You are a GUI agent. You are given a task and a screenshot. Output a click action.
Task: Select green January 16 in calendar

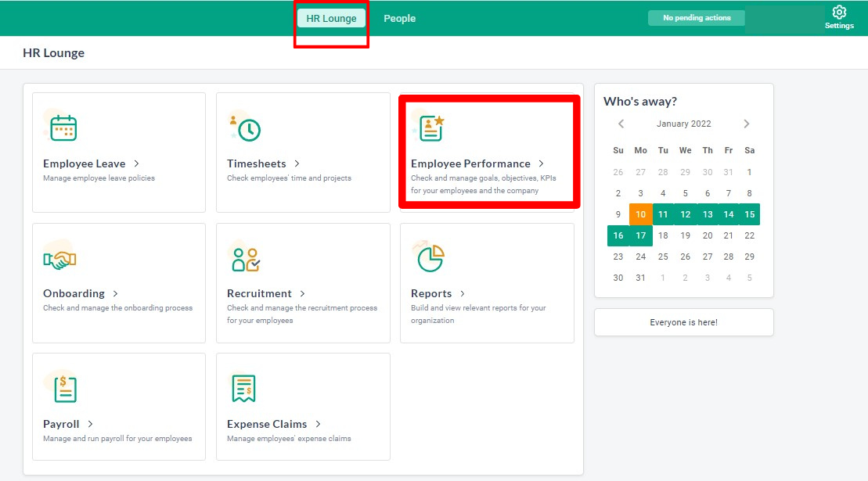click(618, 235)
